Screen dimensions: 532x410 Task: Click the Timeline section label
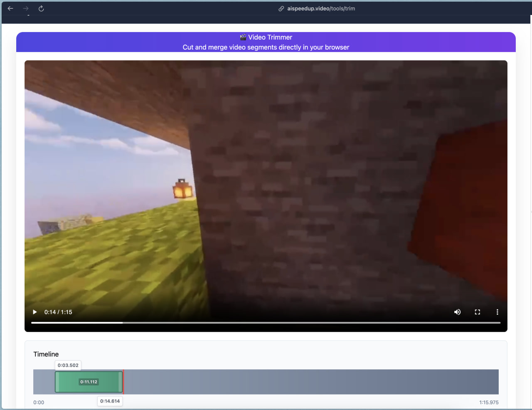[46, 354]
